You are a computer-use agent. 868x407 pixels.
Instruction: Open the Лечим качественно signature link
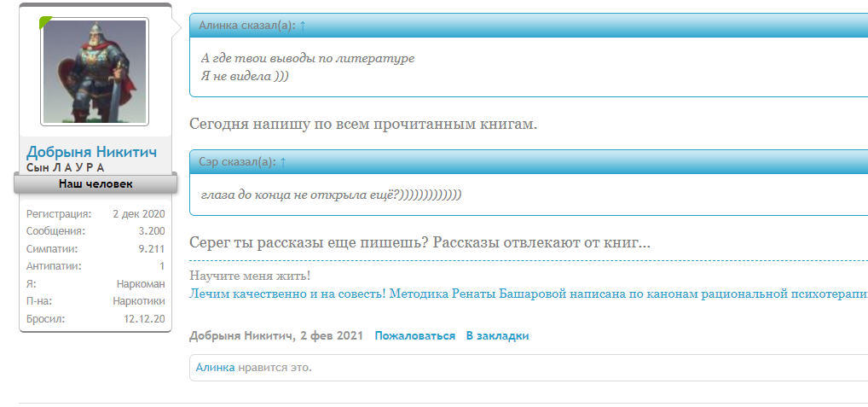coord(529,294)
